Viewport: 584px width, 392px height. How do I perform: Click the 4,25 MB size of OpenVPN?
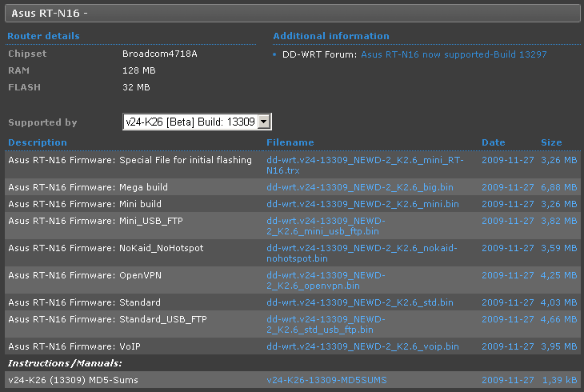(559, 275)
